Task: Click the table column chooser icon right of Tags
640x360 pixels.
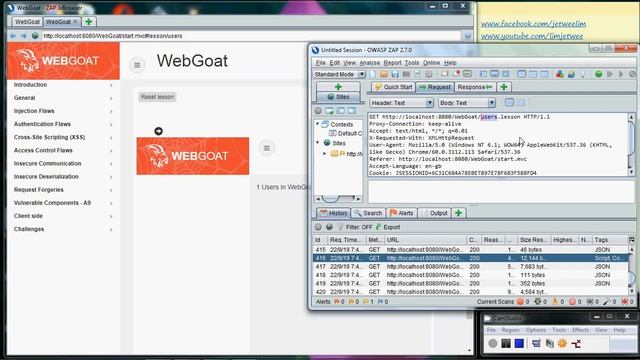Action: (x=631, y=240)
